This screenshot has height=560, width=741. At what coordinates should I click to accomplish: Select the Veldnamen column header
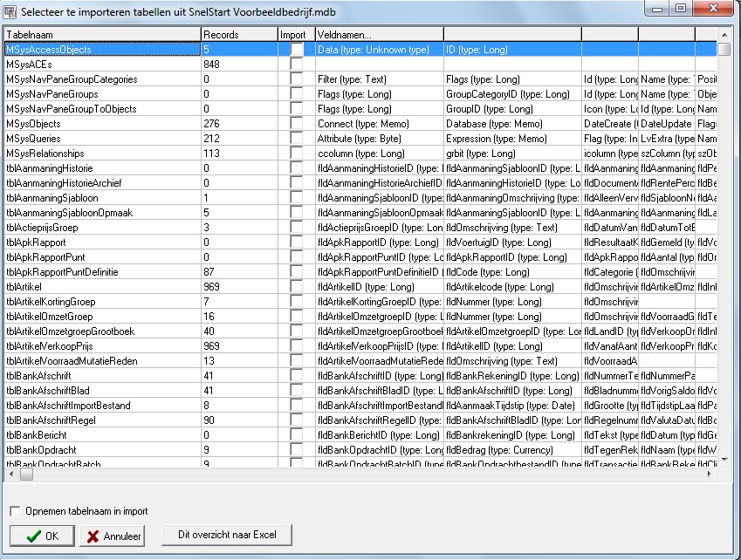(379, 35)
